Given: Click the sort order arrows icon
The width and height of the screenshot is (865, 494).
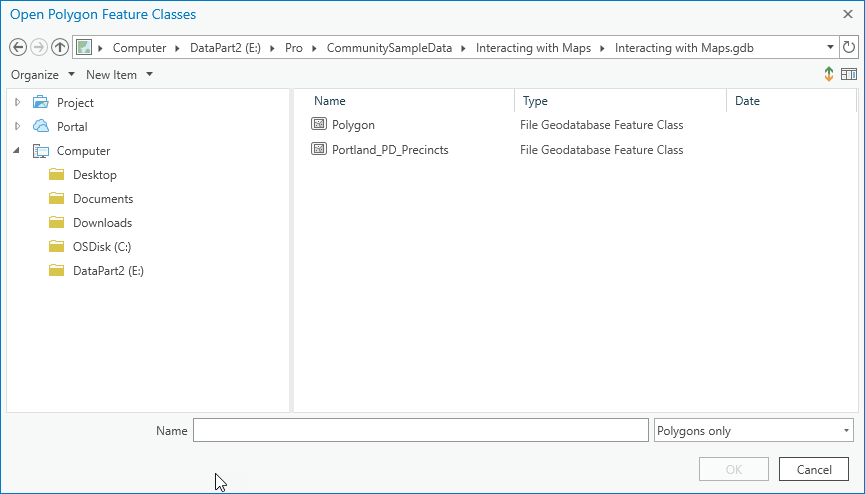Looking at the screenshot, I should 829,75.
